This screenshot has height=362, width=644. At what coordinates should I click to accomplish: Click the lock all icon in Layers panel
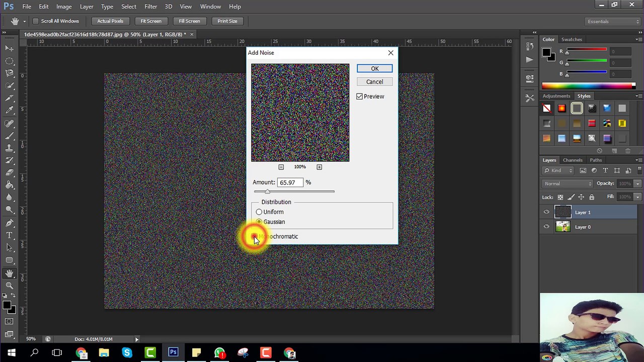(x=592, y=197)
